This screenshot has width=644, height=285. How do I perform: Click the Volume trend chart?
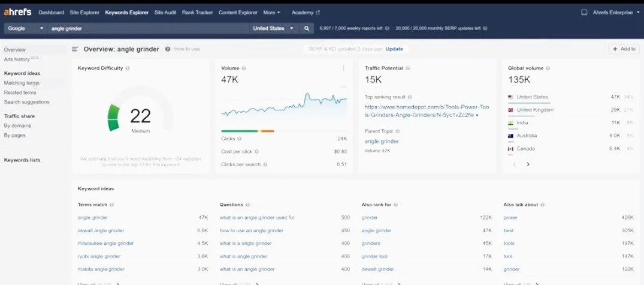coord(284,105)
